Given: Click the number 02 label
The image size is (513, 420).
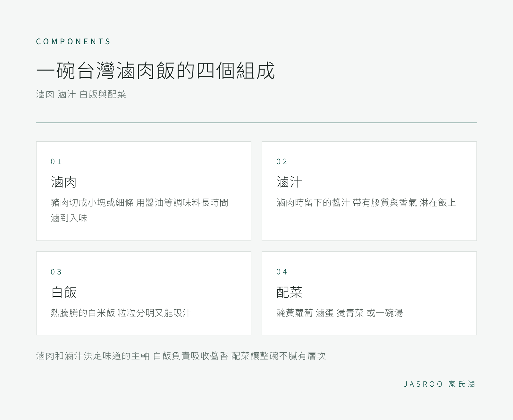Looking at the screenshot, I should 282,162.
